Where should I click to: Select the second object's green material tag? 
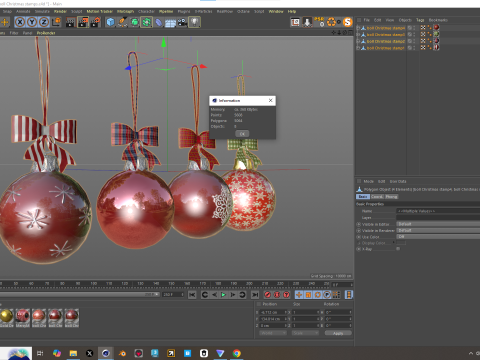tap(436, 34)
